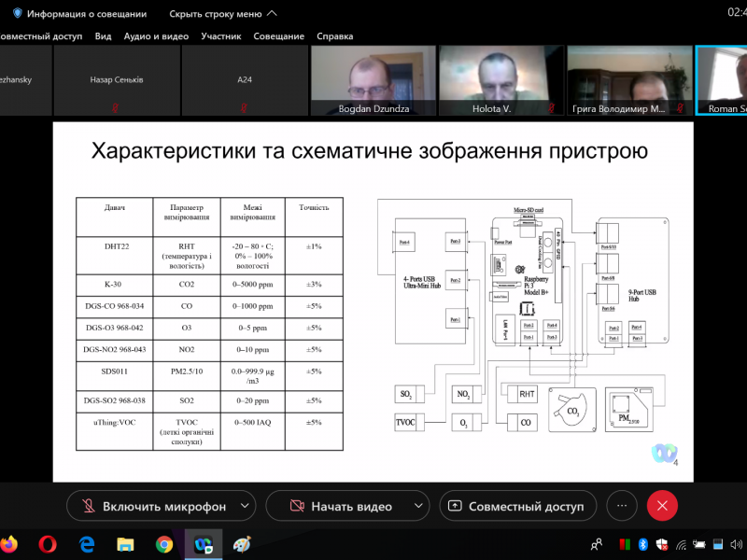Open File Explorer folder icon in taskbar
The width and height of the screenshot is (747, 560).
pos(126,544)
